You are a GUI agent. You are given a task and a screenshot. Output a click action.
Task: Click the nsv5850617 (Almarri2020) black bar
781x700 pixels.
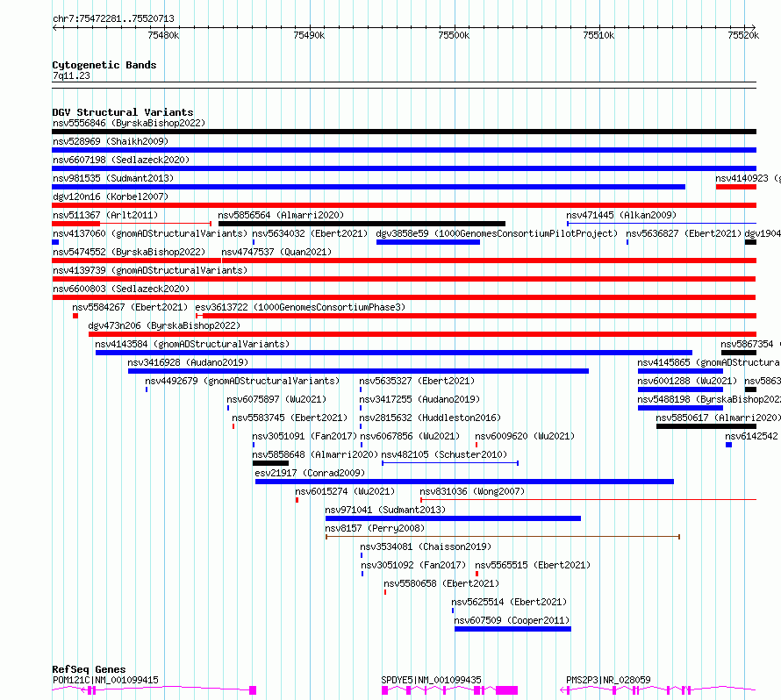[706, 426]
